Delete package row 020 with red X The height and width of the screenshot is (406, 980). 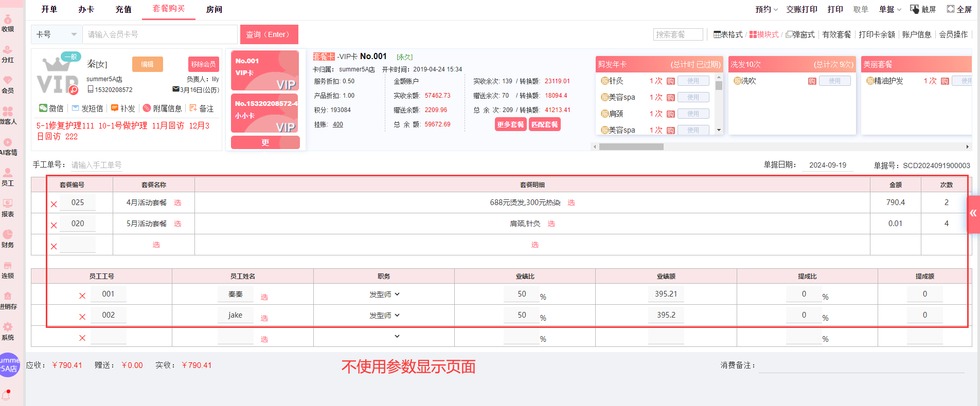(54, 225)
